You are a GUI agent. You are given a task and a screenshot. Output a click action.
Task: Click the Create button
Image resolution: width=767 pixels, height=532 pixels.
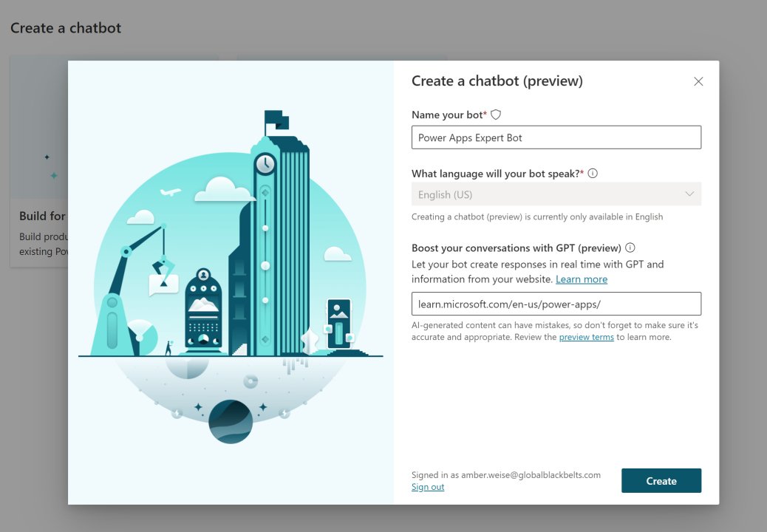[661, 480]
